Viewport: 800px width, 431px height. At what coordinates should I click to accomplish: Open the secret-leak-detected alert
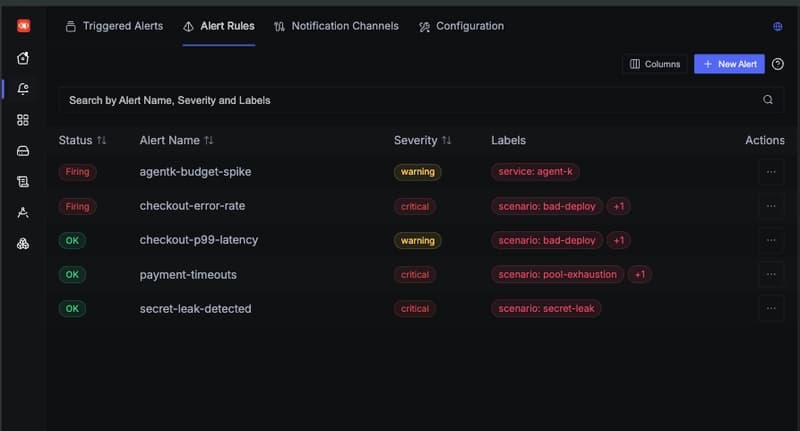click(x=195, y=309)
